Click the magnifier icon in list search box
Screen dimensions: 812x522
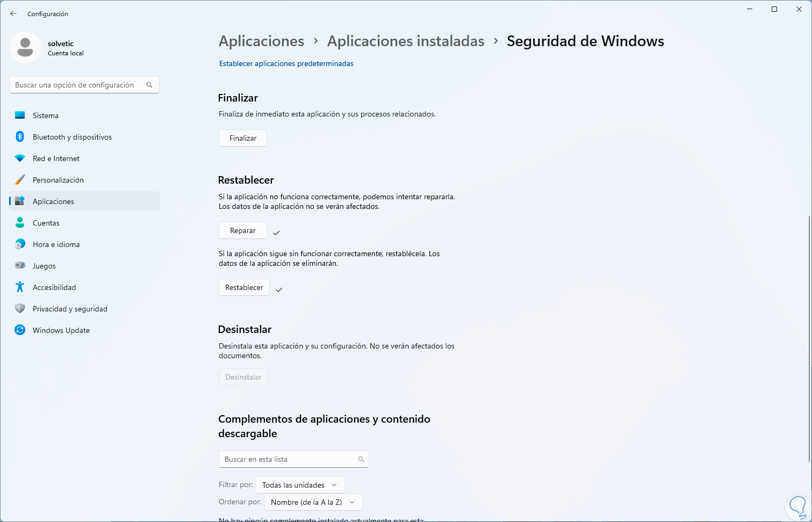pos(361,459)
